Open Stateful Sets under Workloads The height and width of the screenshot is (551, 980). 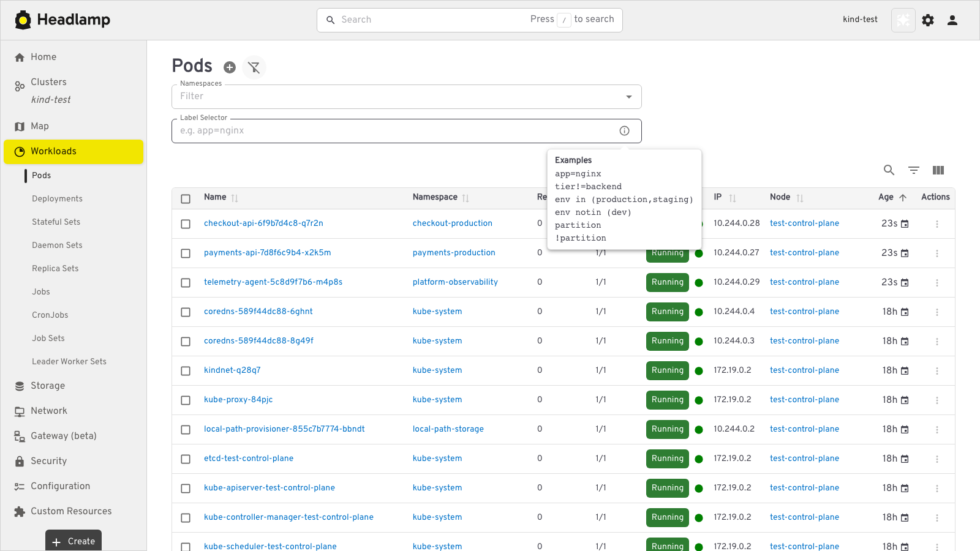(56, 222)
